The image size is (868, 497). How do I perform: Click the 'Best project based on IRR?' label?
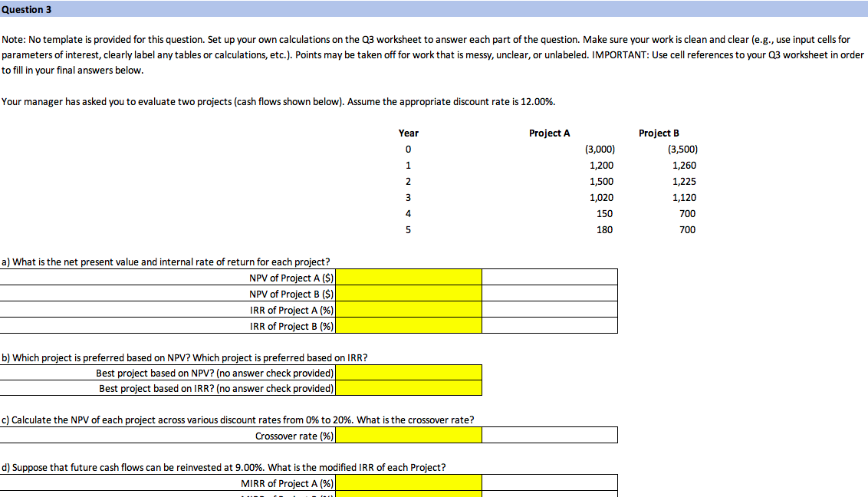pos(216,389)
